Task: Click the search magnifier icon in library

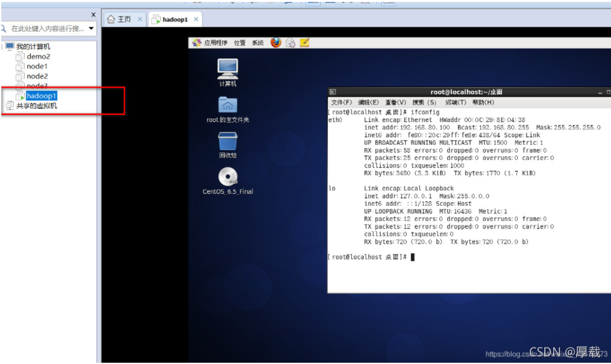Action: 3,29
